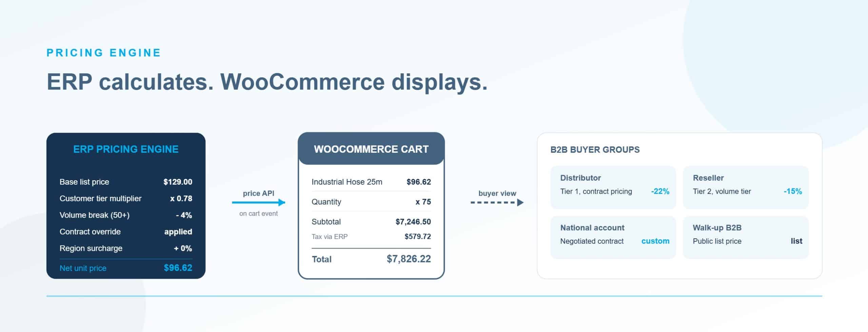Click the $96.62 price in the cart row
Viewport: 868px width, 332px height.
pos(419,182)
